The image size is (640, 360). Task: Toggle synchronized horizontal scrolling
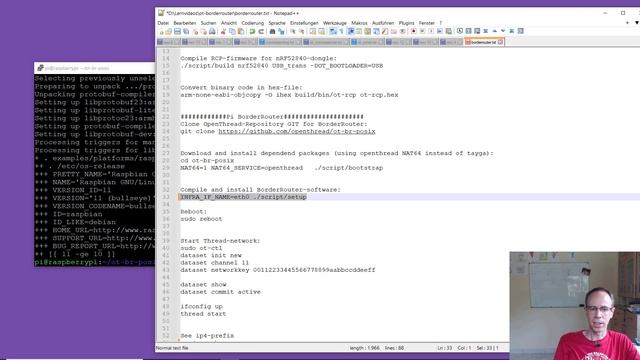(321, 31)
